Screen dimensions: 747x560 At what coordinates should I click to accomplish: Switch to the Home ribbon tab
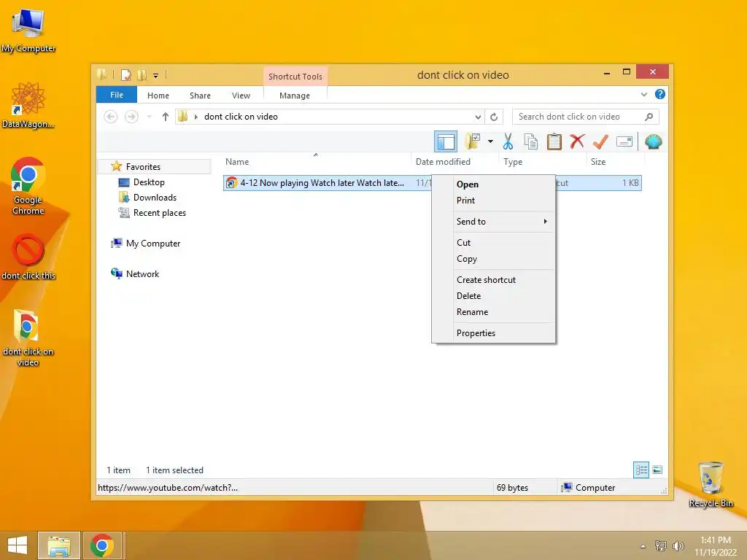158,96
